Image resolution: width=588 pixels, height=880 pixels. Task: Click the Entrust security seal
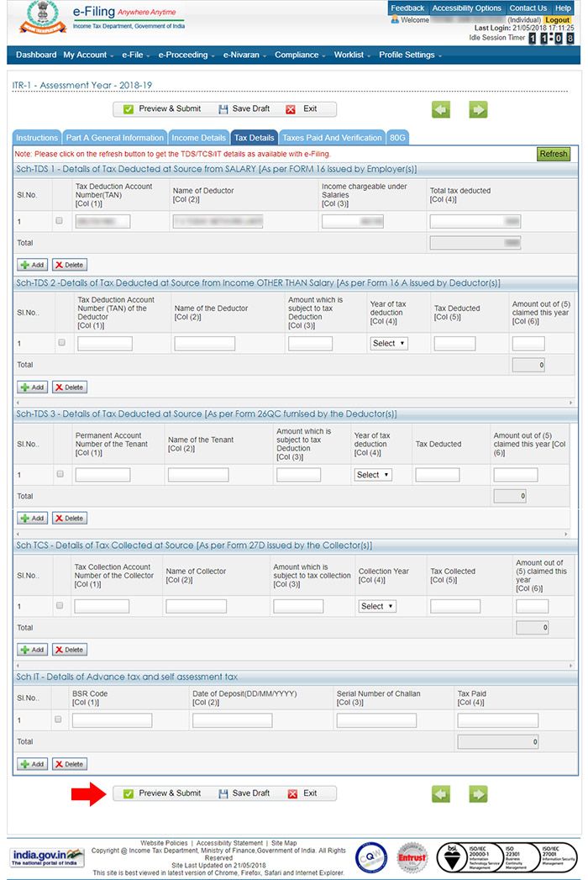pos(412,857)
